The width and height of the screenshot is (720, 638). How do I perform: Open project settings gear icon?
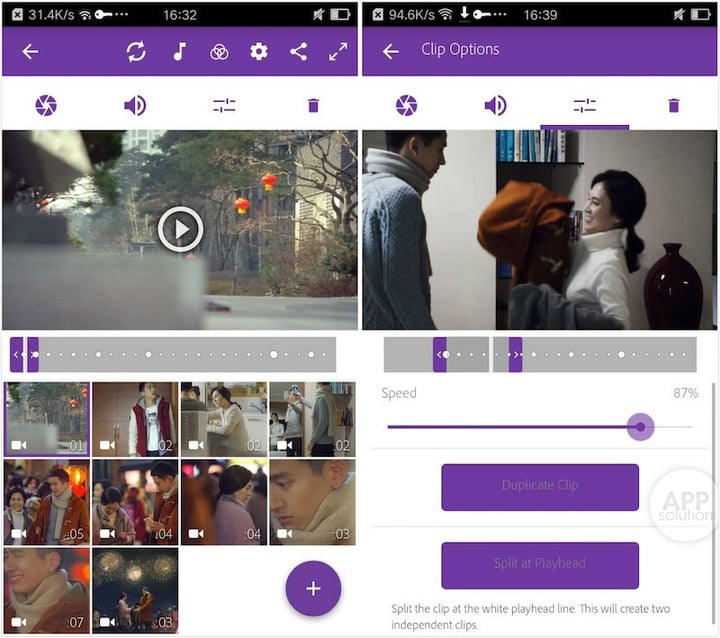(x=259, y=52)
